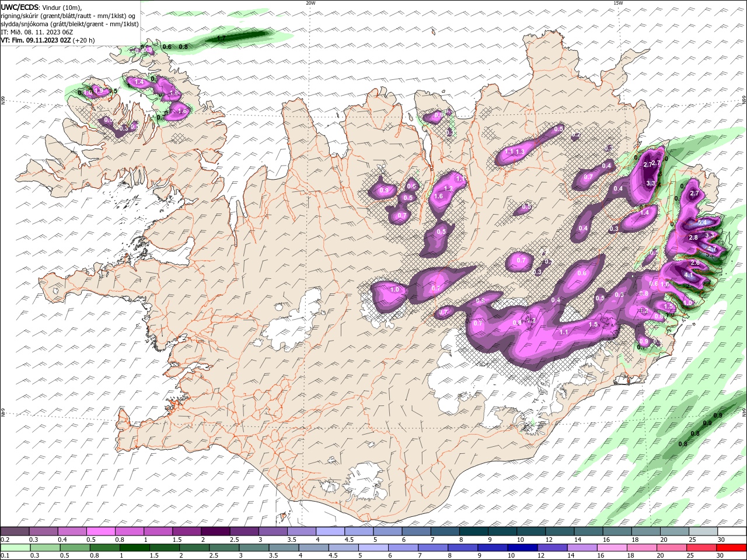Click the valid time 'VT: Fim. 09.11.2023 02Z'

(x=36, y=40)
